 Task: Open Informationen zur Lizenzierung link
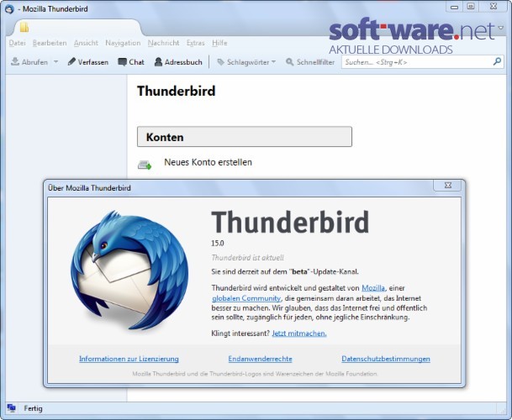pyautogui.click(x=129, y=359)
